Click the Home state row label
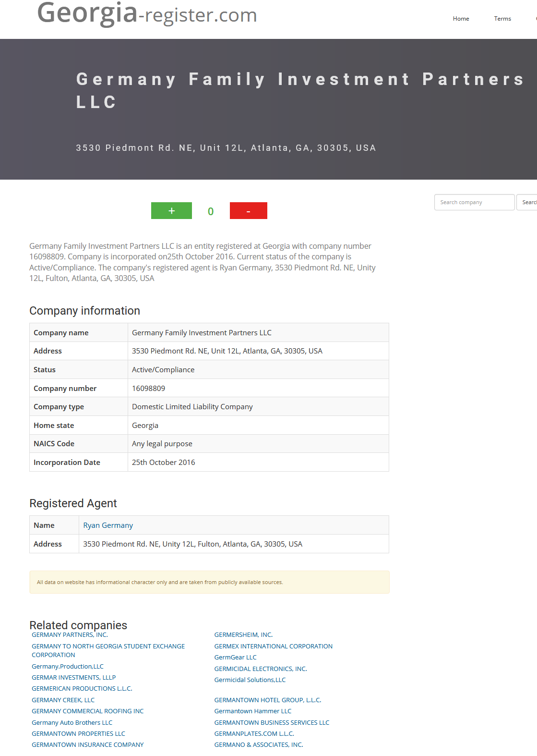Screen dimensions: 537x756 pyautogui.click(x=54, y=426)
